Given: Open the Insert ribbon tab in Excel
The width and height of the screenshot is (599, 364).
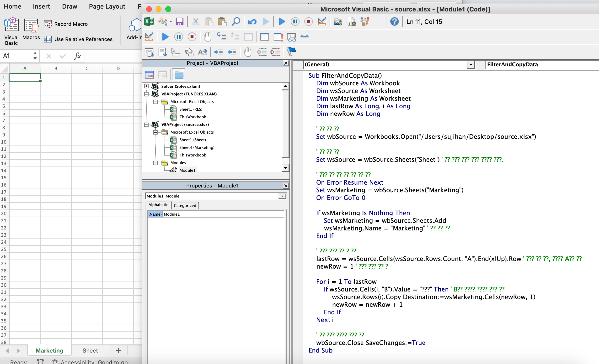Looking at the screenshot, I should point(41,6).
